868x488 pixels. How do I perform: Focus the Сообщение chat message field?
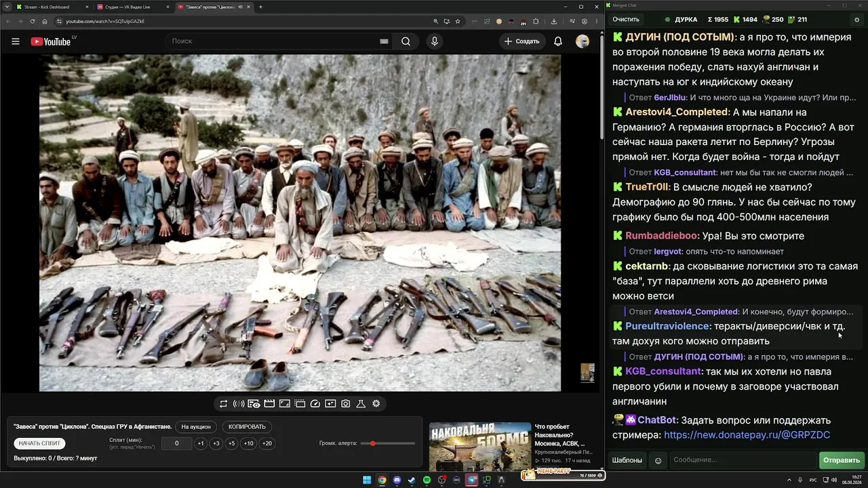pos(742,460)
